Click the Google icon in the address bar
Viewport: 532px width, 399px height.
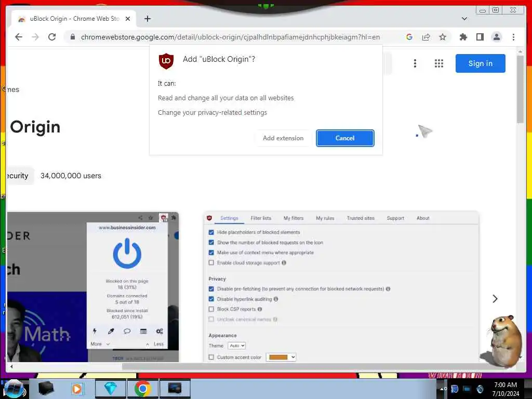[409, 37]
